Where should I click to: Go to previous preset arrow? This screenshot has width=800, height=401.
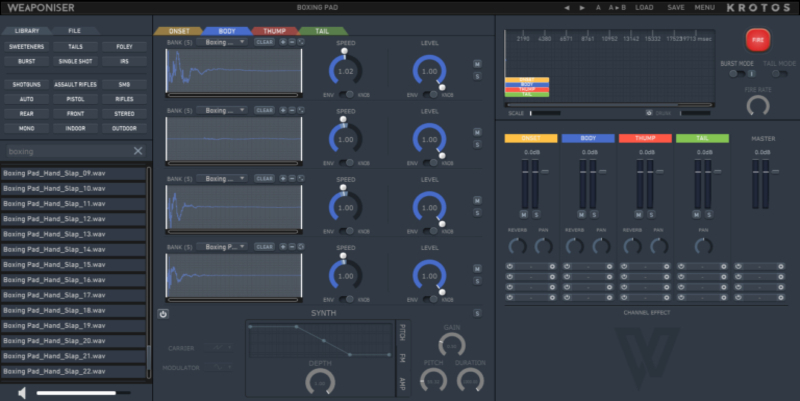click(x=566, y=8)
